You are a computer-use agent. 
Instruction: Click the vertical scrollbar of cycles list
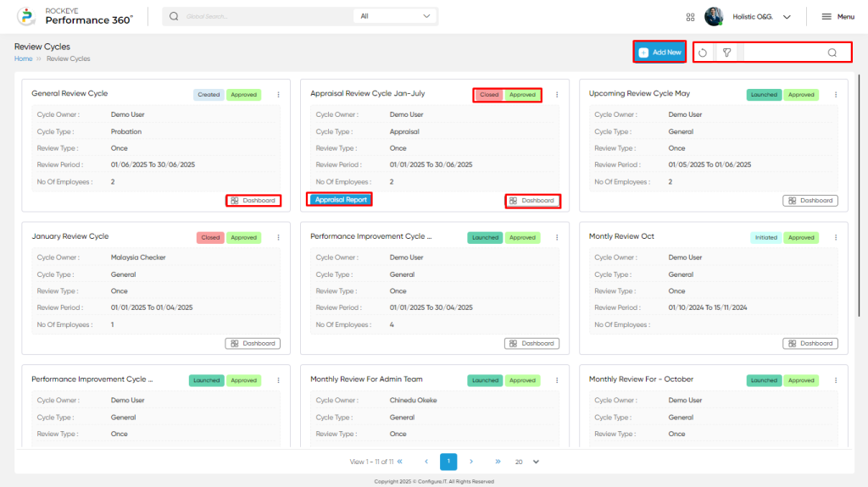click(860, 195)
